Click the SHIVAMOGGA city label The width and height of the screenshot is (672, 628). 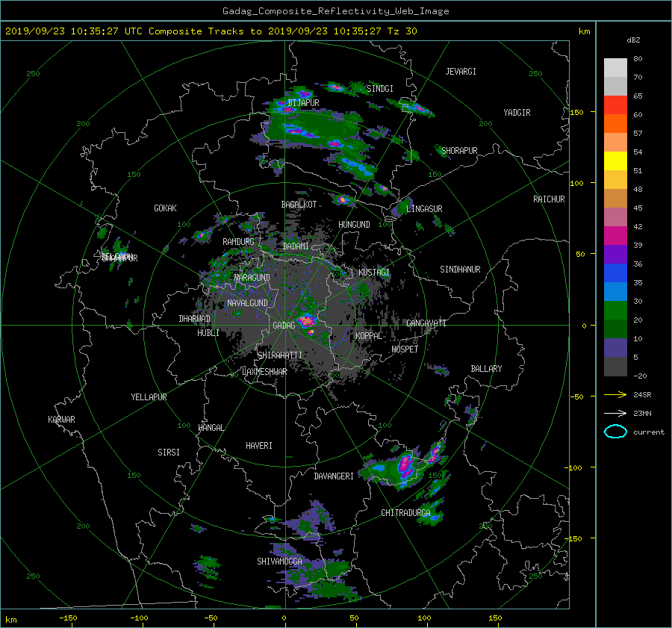[279, 562]
